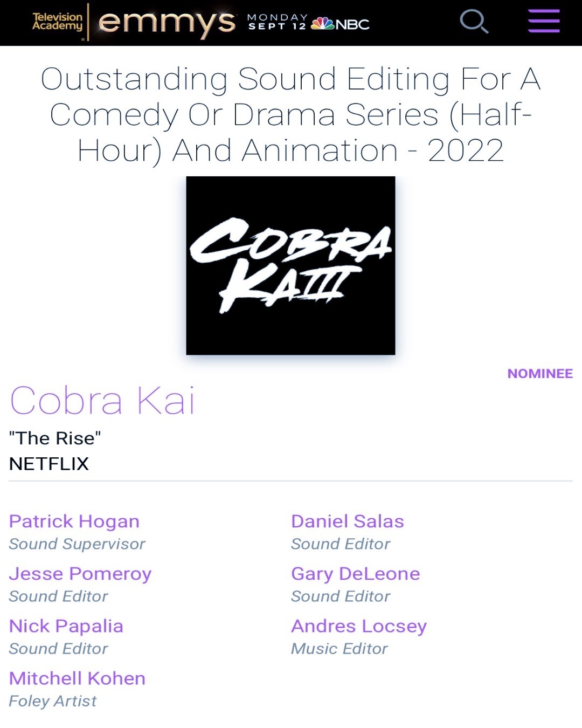View Andres Locsey the Music Editor
Viewport: 582px width, 728px height.
tap(359, 626)
